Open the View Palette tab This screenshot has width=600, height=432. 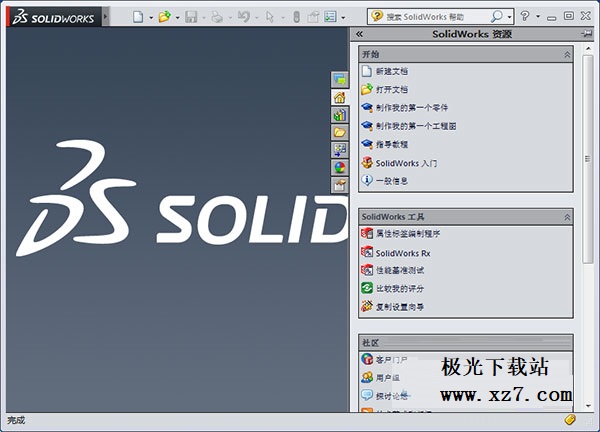(339, 150)
